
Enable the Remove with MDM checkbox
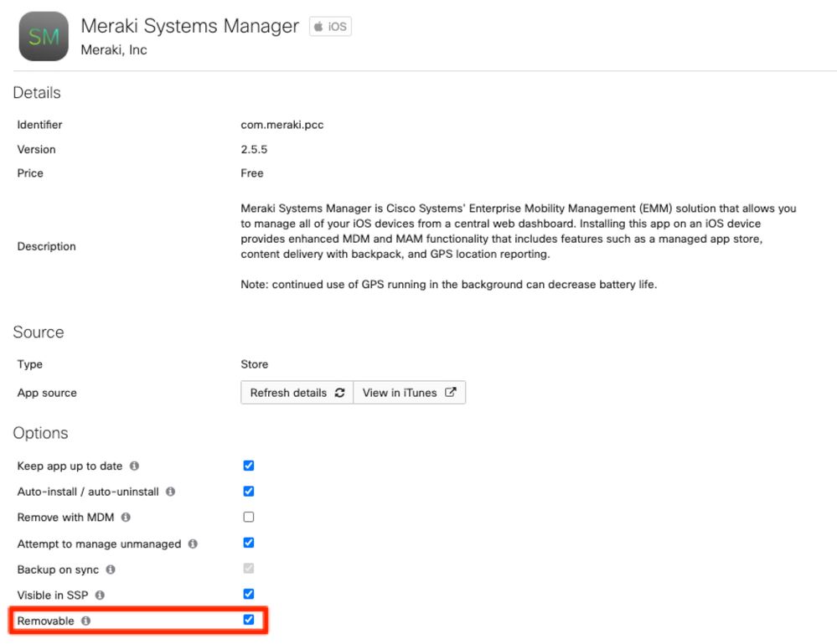[x=248, y=518]
